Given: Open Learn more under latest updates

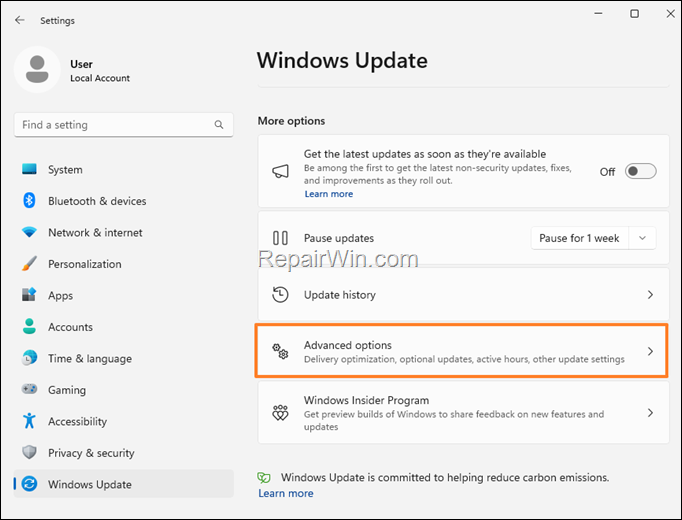Looking at the screenshot, I should 328,194.
